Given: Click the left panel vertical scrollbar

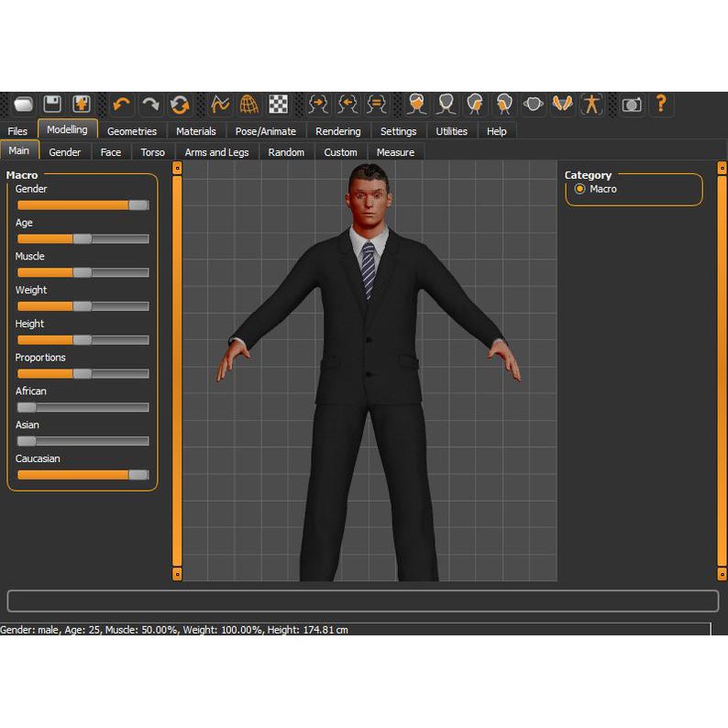Looking at the screenshot, I should [177, 367].
